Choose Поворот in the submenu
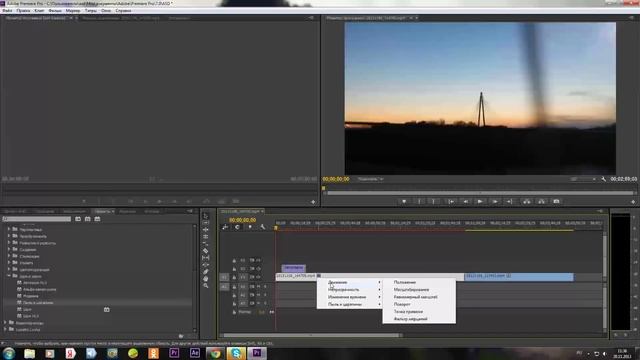Viewport: 640px width, 360px height. point(402,304)
